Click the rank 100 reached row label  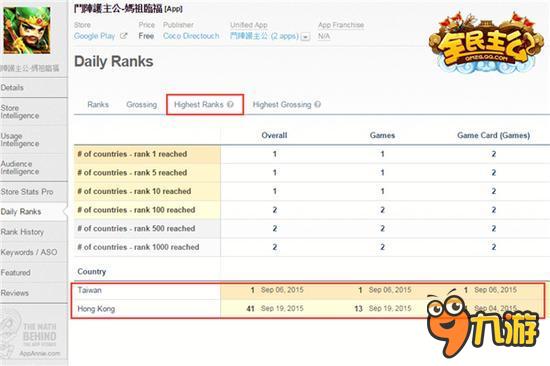136,210
